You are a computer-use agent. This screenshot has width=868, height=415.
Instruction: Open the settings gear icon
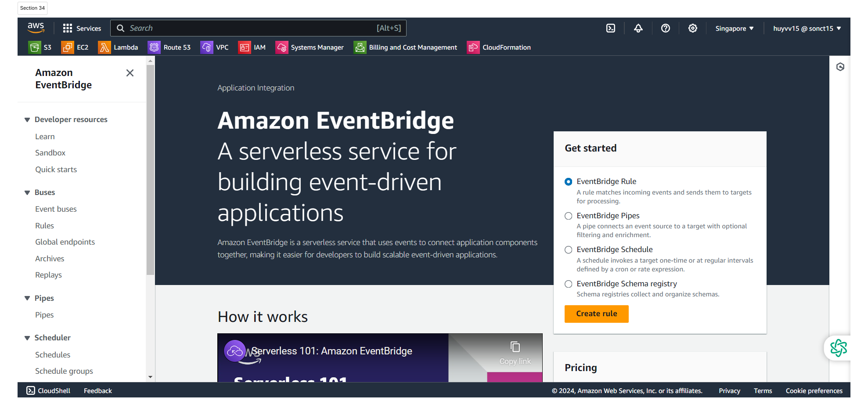693,28
